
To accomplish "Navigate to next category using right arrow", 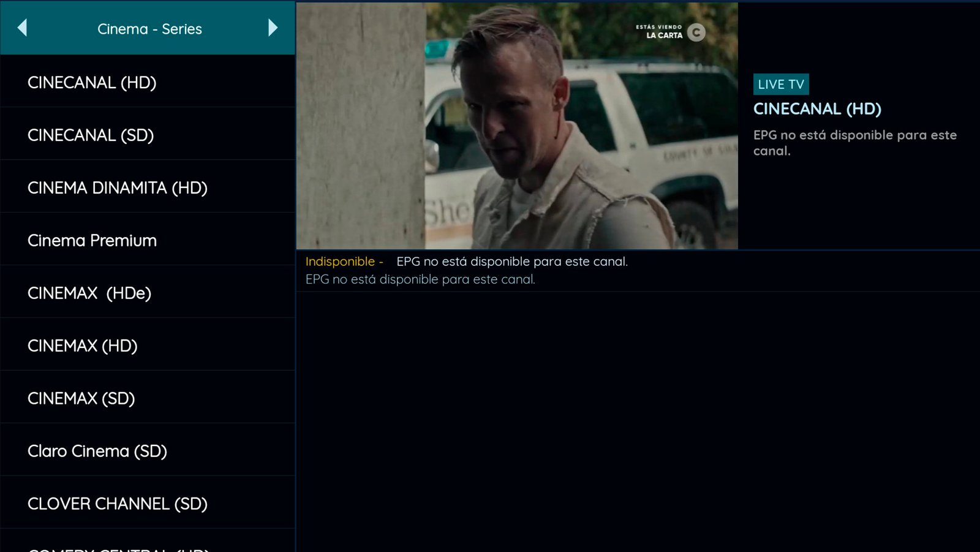I will pyautogui.click(x=272, y=28).
